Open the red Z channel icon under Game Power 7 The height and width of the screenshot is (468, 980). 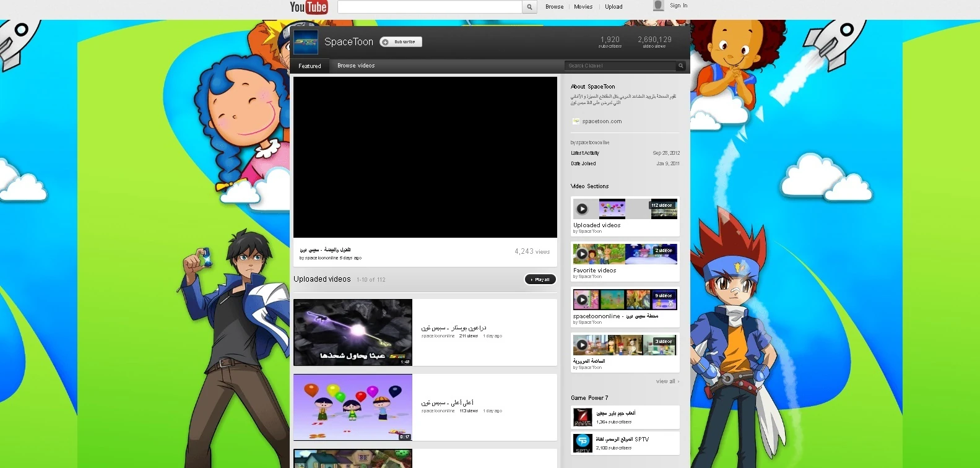click(x=583, y=417)
